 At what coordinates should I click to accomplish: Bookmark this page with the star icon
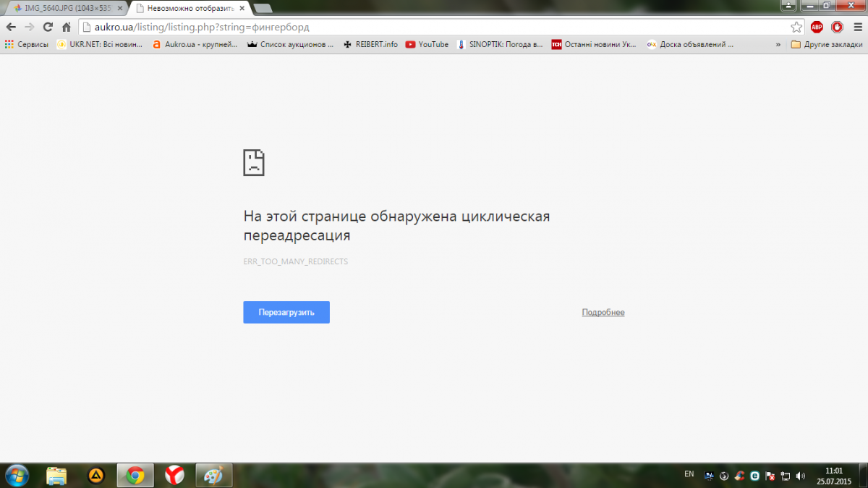click(796, 27)
